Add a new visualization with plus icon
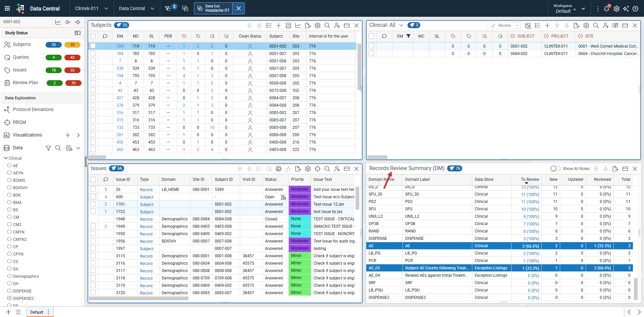Viewport: 644px width, 317px height. pos(68,135)
